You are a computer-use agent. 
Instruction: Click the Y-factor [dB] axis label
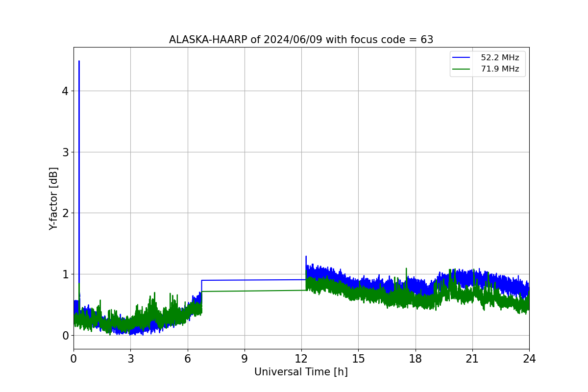[54, 198]
